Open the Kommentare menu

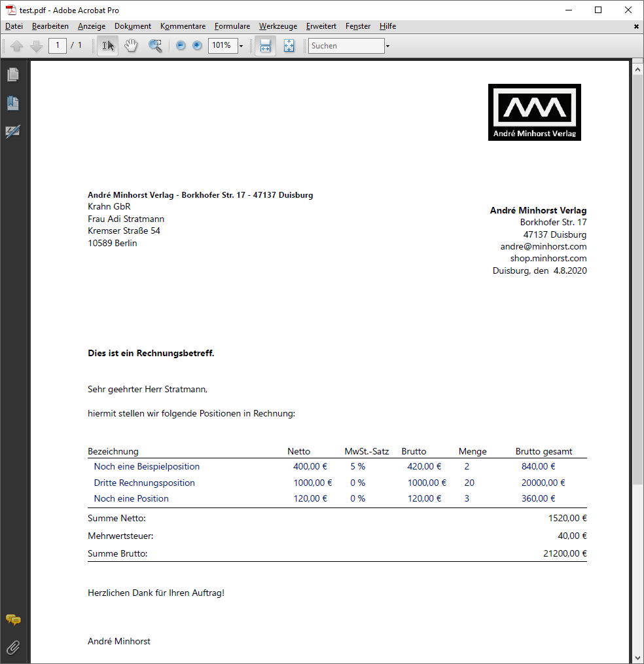(183, 26)
